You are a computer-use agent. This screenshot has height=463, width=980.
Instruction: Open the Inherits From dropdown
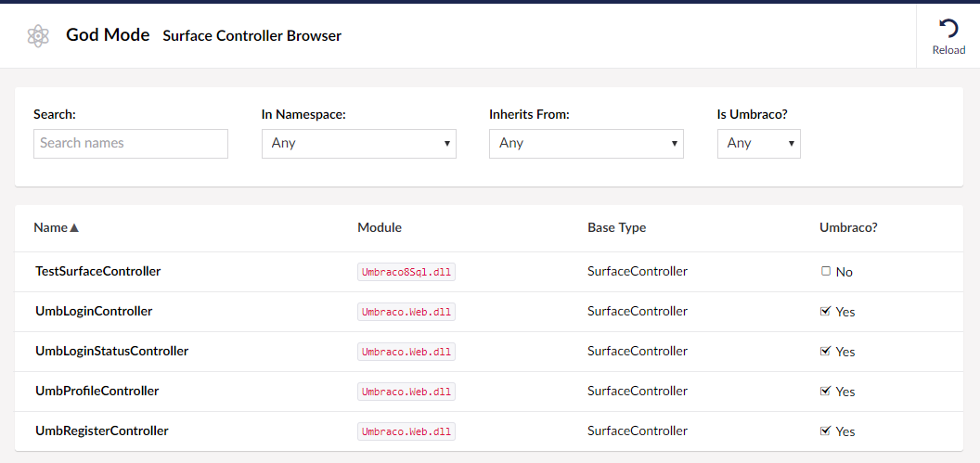[x=587, y=143]
